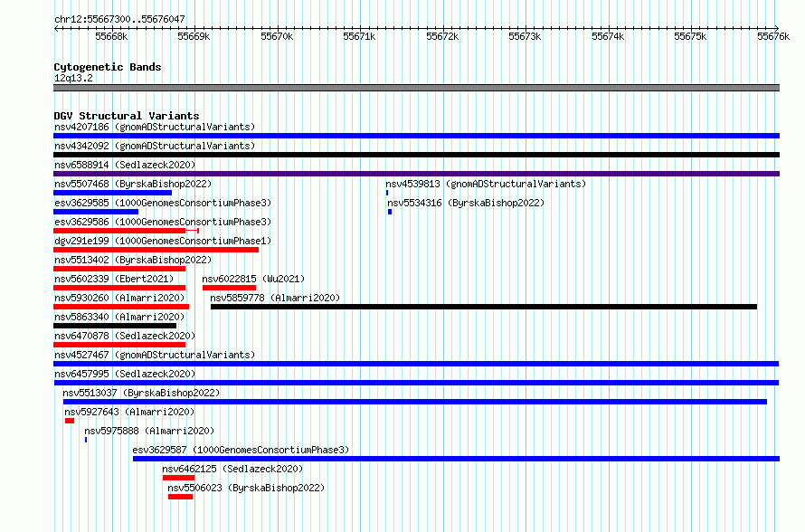This screenshot has width=805, height=532.
Task: Click the 55669k ruler position
Action: tap(194, 36)
